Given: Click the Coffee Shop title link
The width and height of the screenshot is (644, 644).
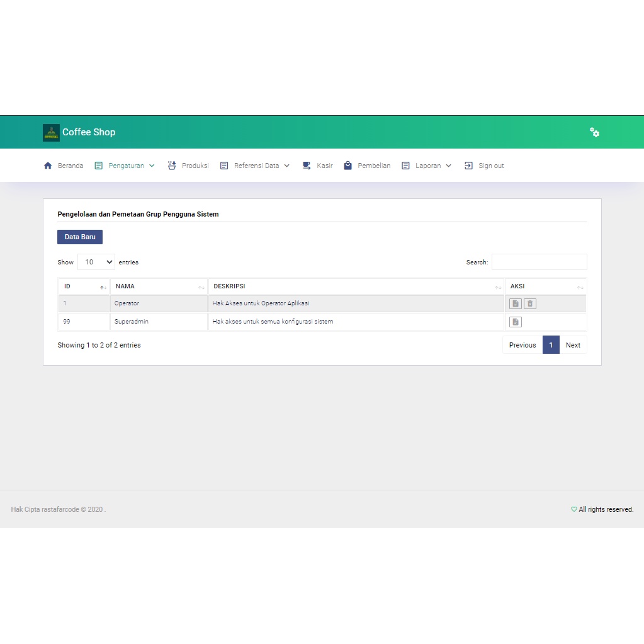Looking at the screenshot, I should tap(89, 132).
